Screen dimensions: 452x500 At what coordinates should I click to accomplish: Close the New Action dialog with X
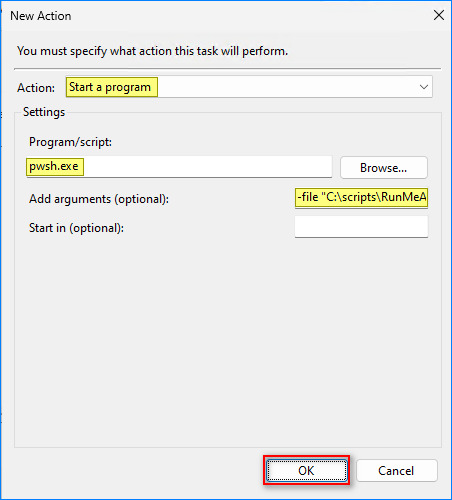(x=439, y=15)
